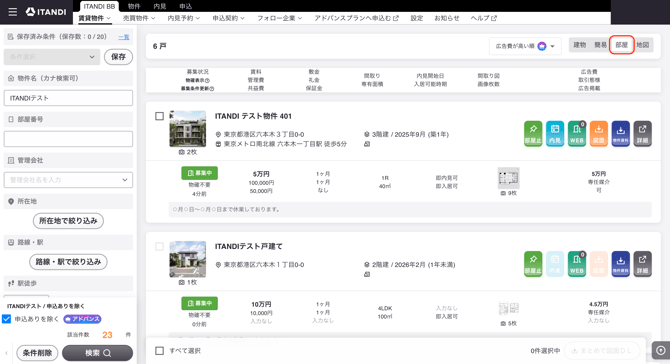Viewport: 670px width, 364px height.
Task: Select the 部屋 view tab
Action: pos(622,45)
